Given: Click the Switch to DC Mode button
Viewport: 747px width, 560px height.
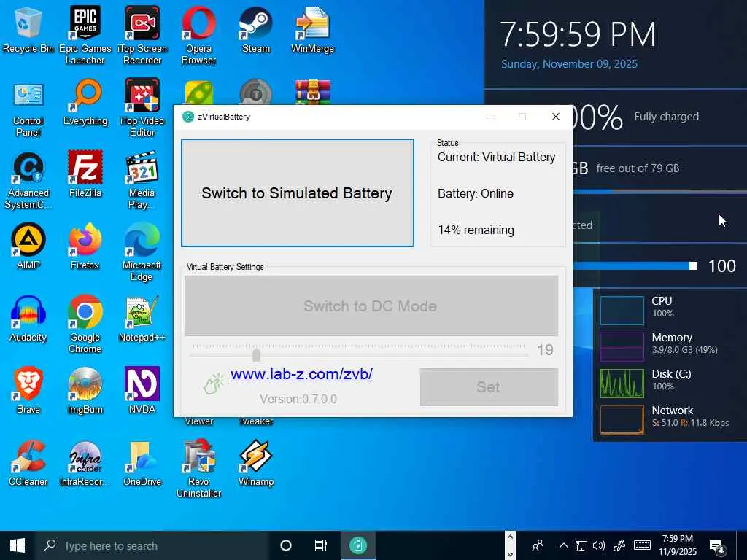Looking at the screenshot, I should [x=371, y=306].
